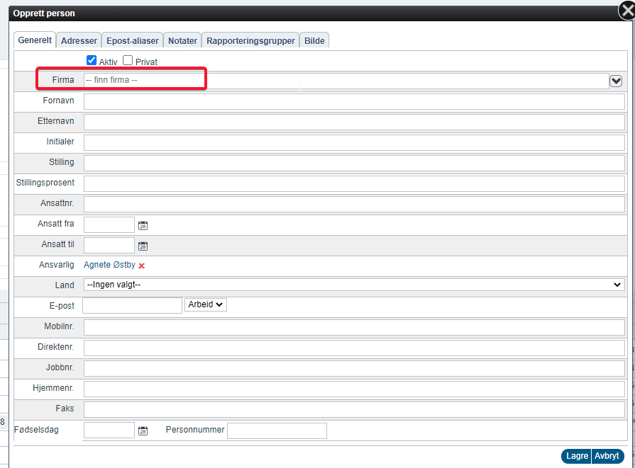This screenshot has height=468, width=635.
Task: Select the Rapporteringsgrupper tab
Action: point(250,41)
